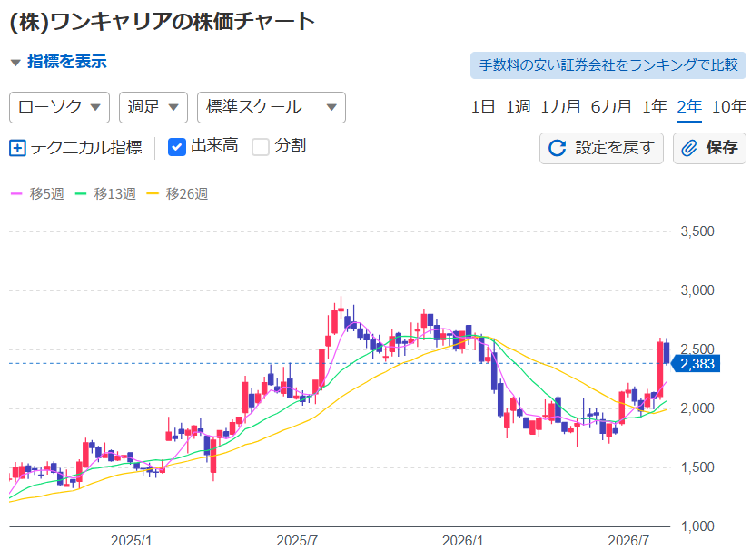Expand the 指標を表示 disclosure triangle

(x=15, y=63)
